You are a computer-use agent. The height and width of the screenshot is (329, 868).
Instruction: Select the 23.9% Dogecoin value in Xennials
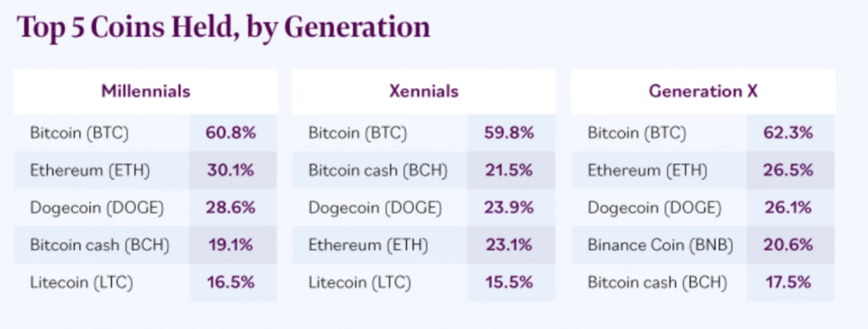tap(509, 208)
